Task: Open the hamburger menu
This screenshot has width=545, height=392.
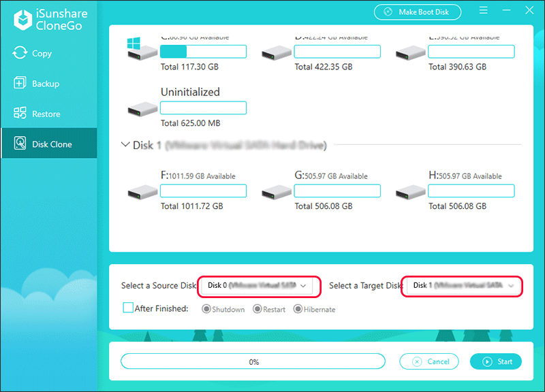Action: (483, 11)
